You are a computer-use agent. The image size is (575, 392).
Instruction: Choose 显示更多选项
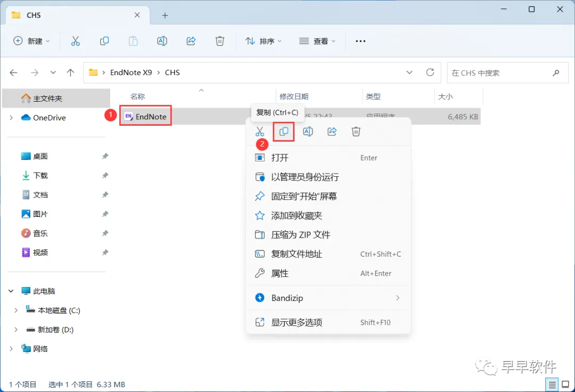328,322
